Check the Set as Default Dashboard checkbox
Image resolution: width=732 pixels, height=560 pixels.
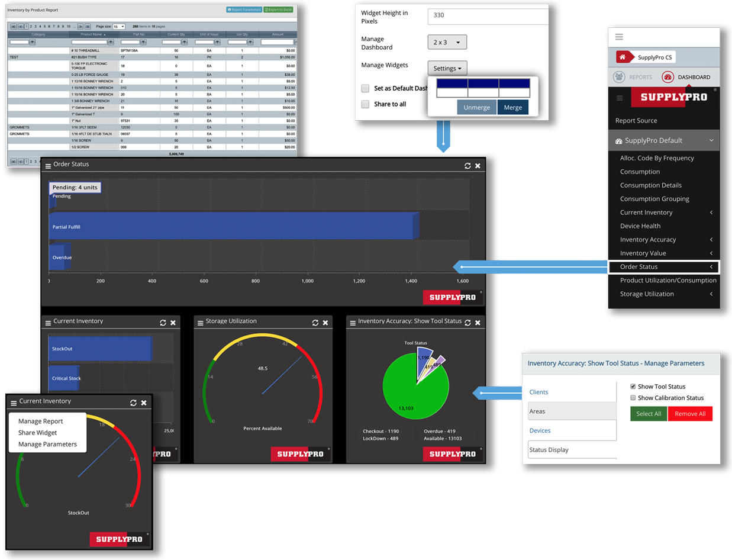pyautogui.click(x=366, y=88)
